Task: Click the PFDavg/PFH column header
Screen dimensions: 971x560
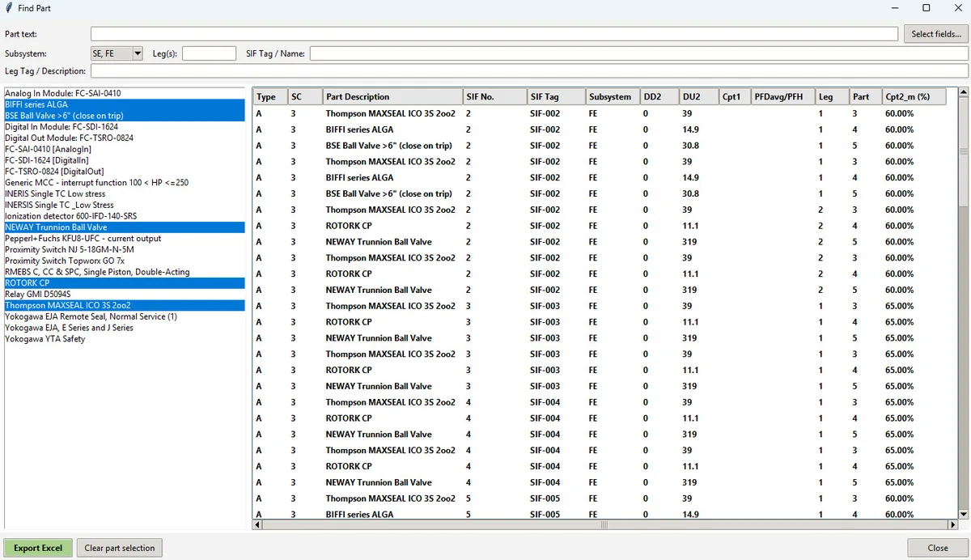Action: point(783,96)
